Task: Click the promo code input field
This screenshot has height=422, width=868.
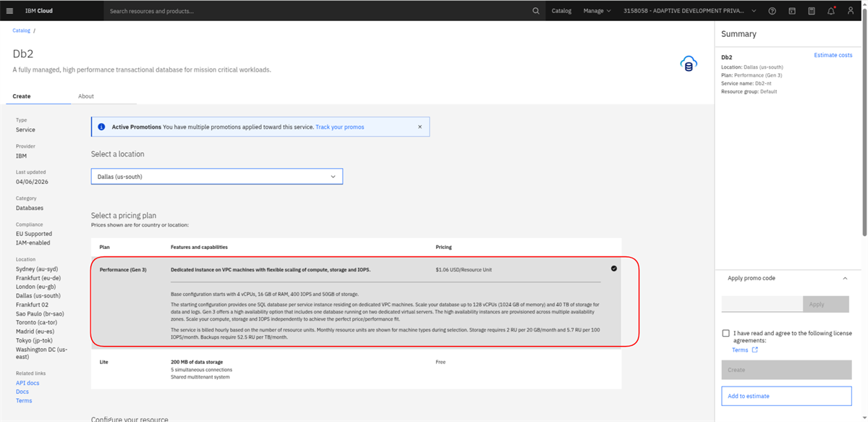Action: click(762, 304)
